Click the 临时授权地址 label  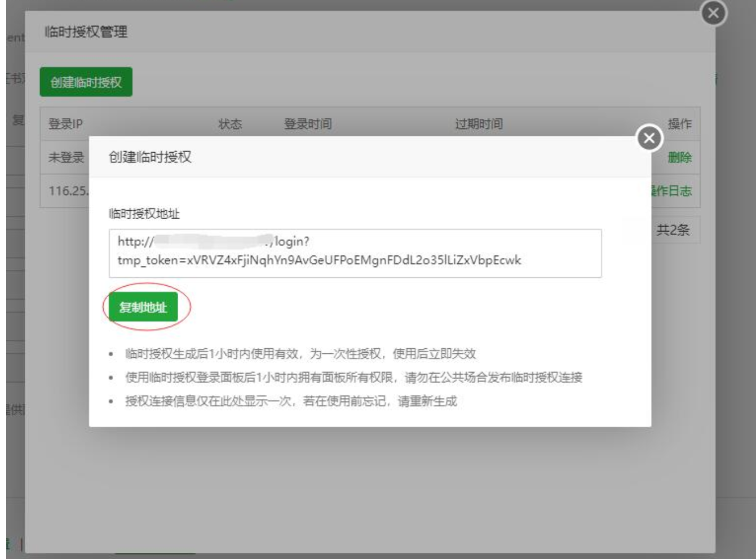(x=144, y=214)
